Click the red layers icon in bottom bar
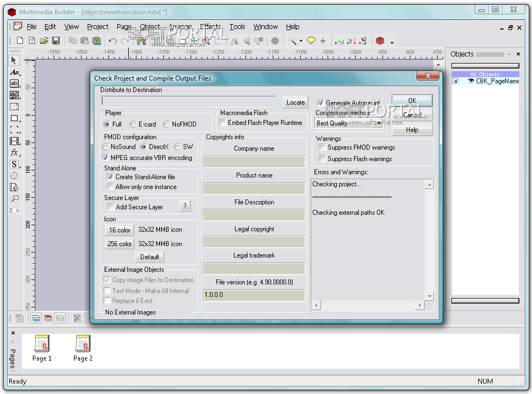 point(48,318)
